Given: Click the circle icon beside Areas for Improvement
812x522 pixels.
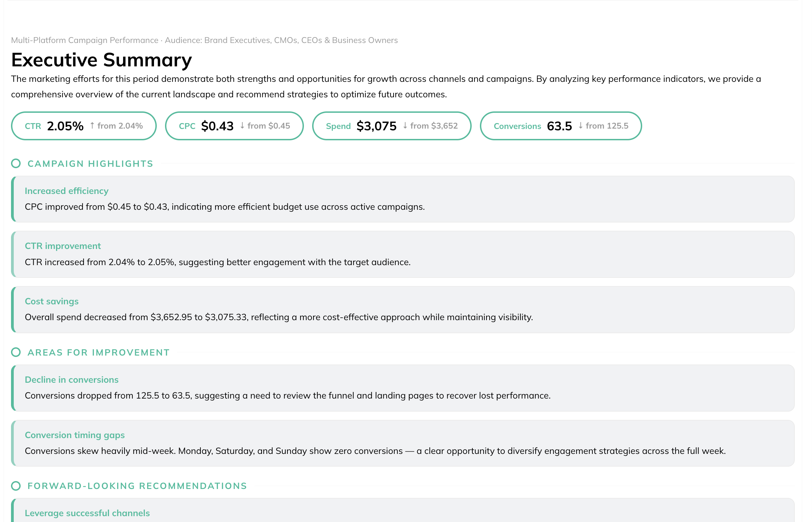Looking at the screenshot, I should [x=16, y=352].
